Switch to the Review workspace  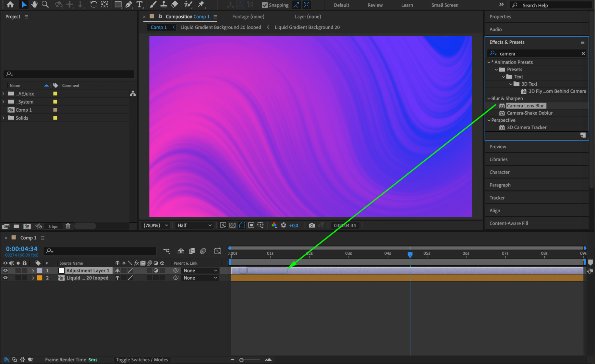pyautogui.click(x=375, y=5)
